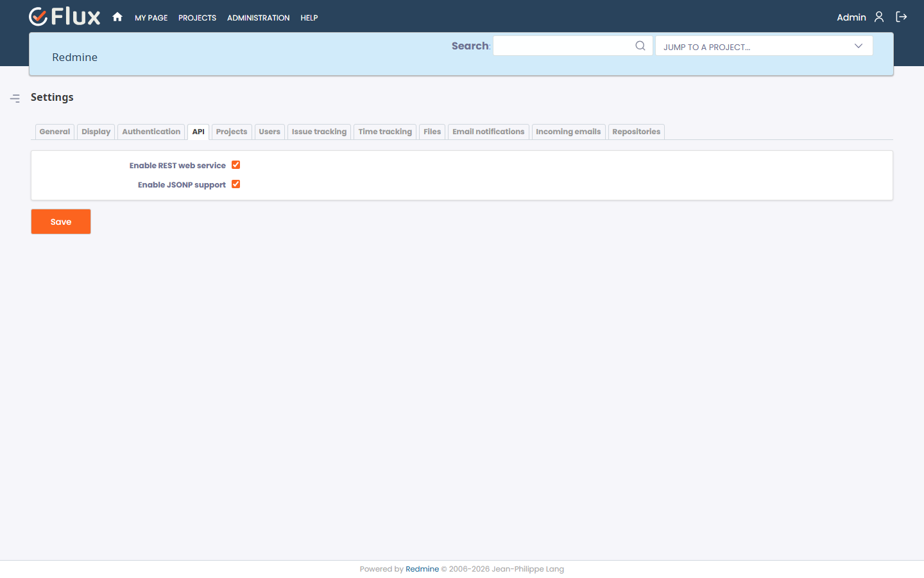Open Administration menu item
Screen dimensions: 924x578
coord(258,18)
